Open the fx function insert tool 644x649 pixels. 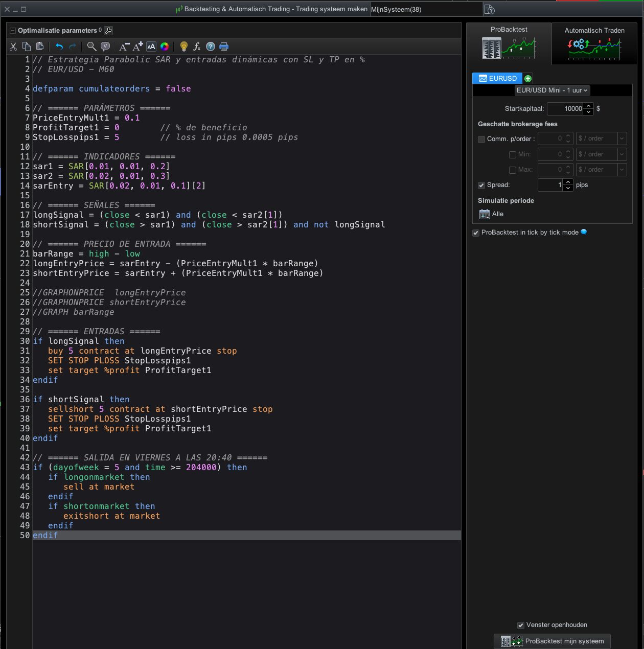tap(197, 47)
